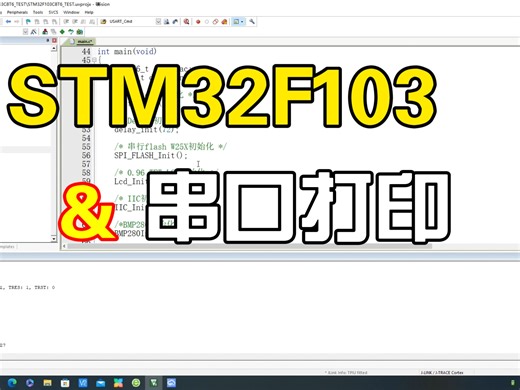Click the 'int main(void)' code line
Screen dimensions: 520x390
point(127,52)
